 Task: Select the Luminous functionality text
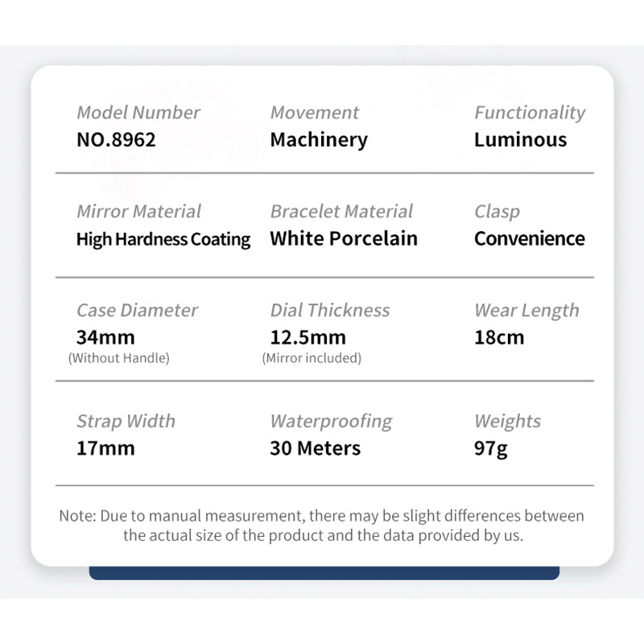point(520,139)
